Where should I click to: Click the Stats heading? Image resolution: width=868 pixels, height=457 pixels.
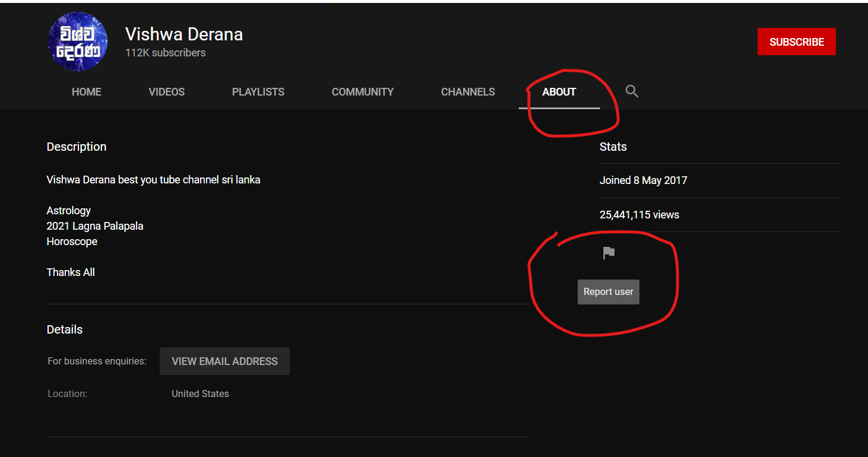(613, 147)
